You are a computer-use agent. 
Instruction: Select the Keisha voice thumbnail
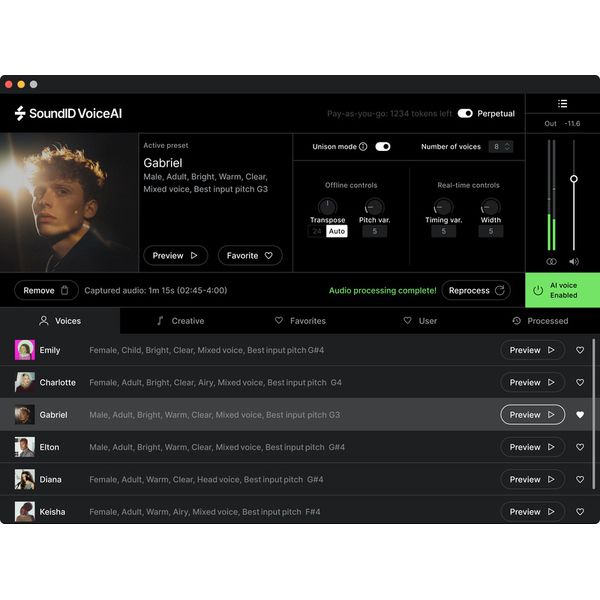(x=25, y=512)
